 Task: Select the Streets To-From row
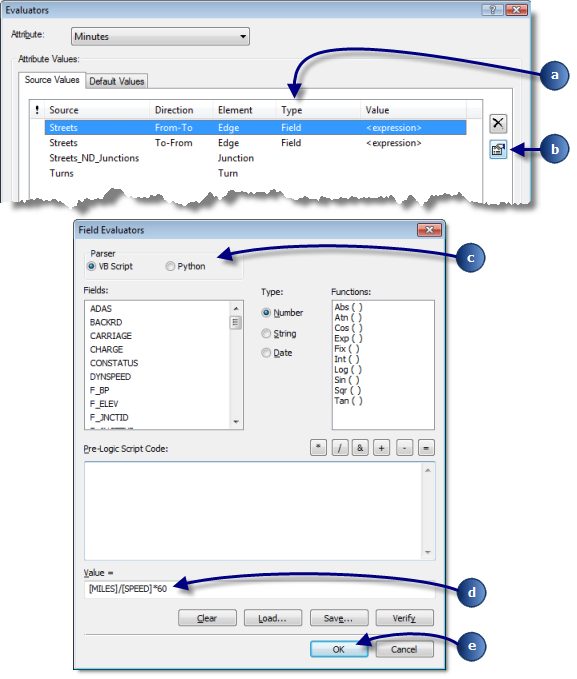coord(256,143)
